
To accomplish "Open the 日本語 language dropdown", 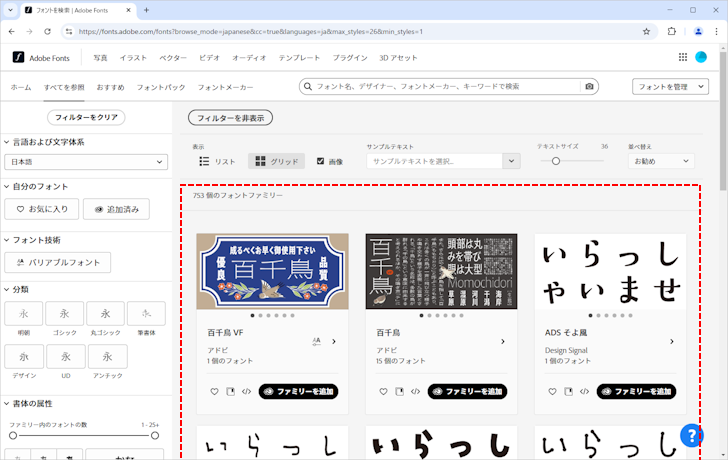I will [x=86, y=162].
